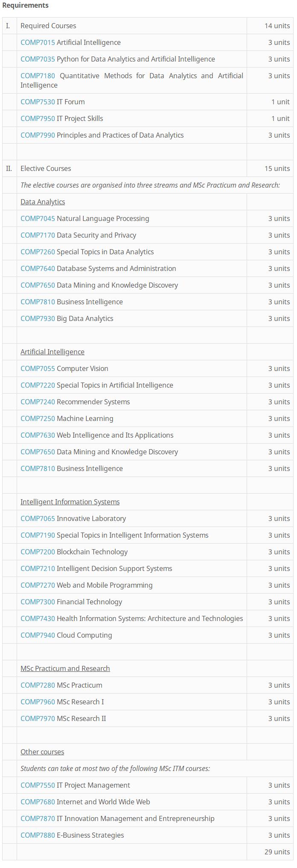Click COMP7200 Blockchain Technology course link

38,552
